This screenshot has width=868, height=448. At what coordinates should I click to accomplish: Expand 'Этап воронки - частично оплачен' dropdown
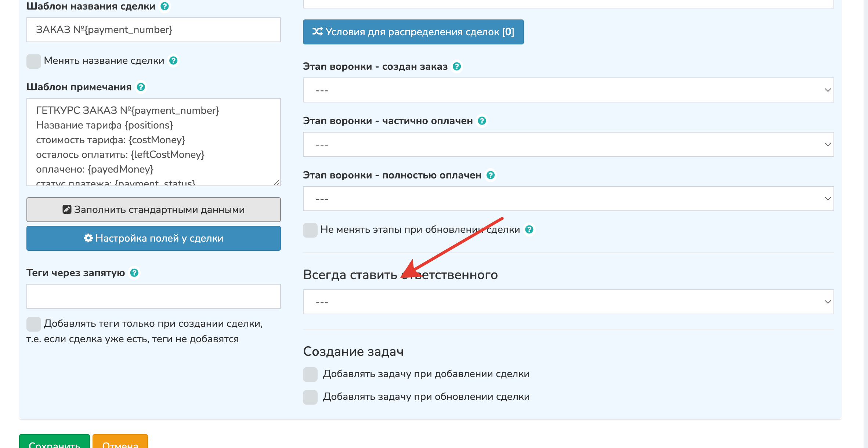click(x=568, y=144)
